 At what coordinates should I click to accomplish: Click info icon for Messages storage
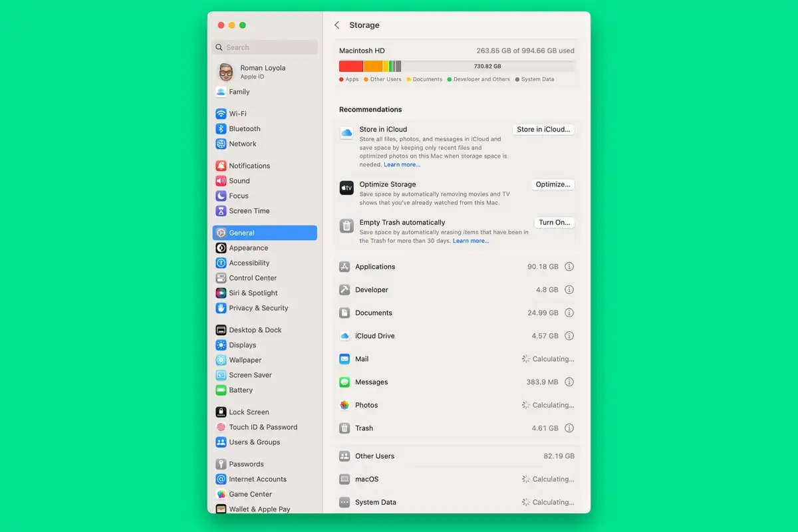(x=569, y=382)
